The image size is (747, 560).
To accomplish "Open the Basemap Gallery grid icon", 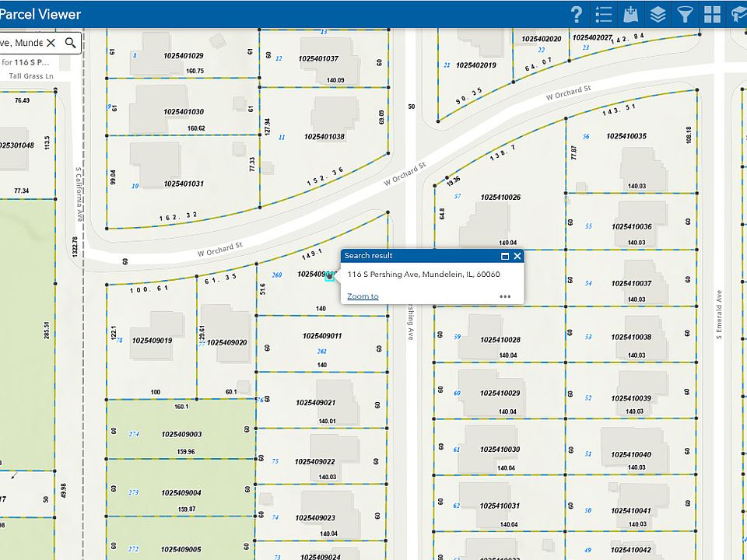I will 712,14.
